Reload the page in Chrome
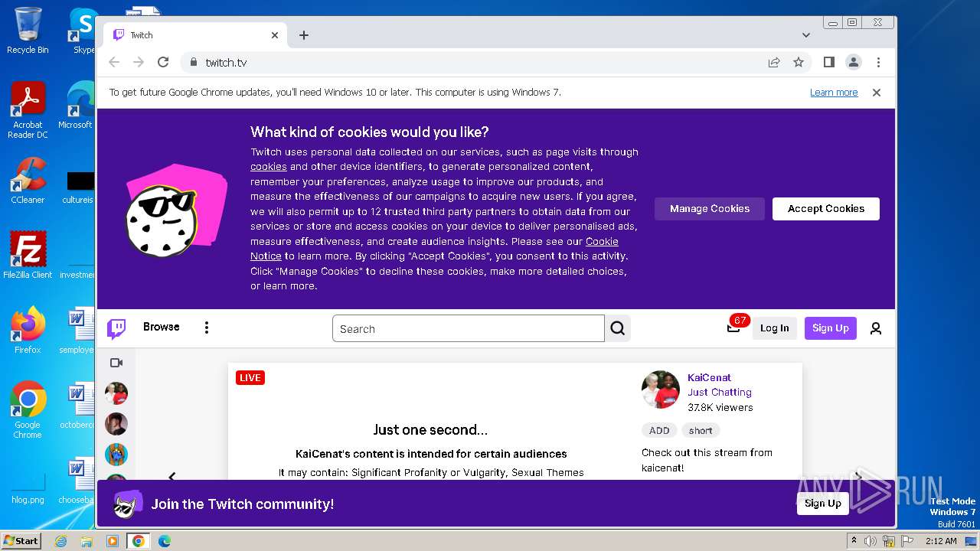Screen dimensions: 980x551 point(163,62)
